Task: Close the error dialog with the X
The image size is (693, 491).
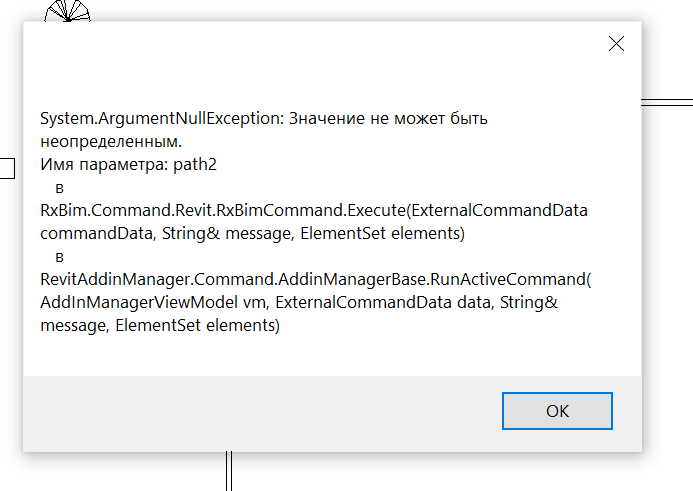Action: point(616,43)
